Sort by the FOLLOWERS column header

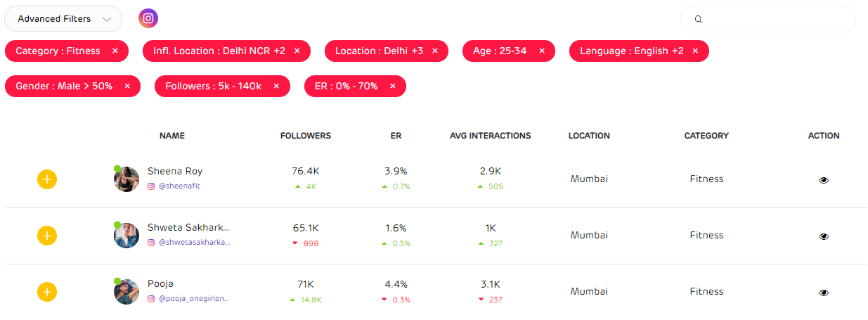coord(305,136)
